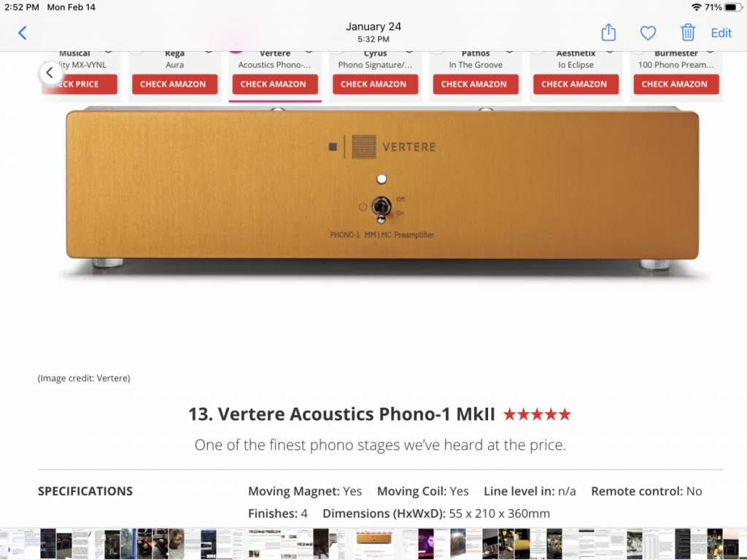
Task: Delete the photo with the trash icon
Action: tap(687, 32)
